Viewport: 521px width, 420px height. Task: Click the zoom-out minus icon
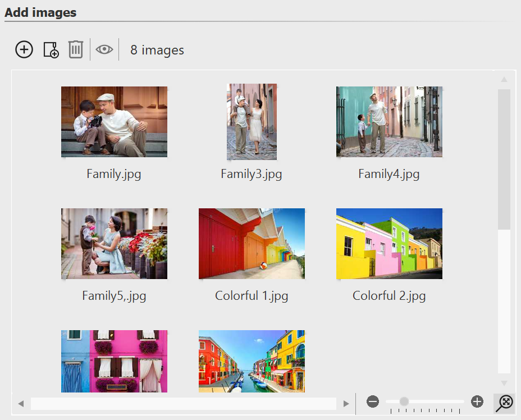373,401
